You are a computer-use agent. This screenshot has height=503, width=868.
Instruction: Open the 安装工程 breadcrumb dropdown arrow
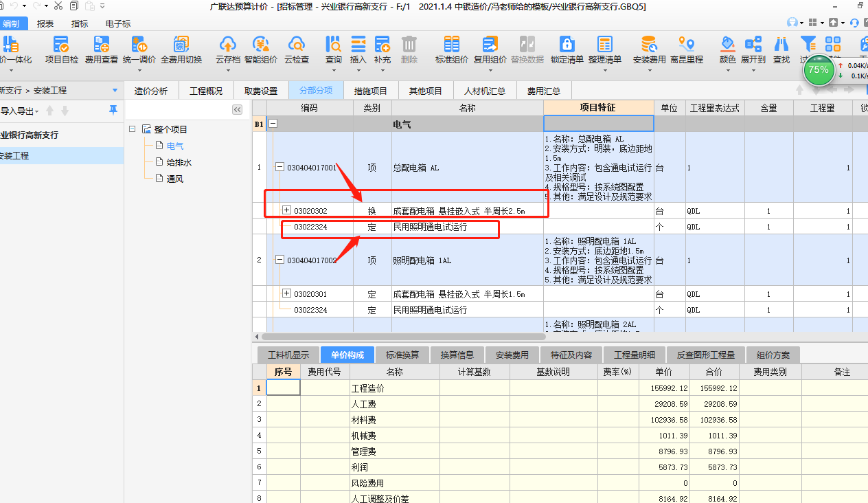pyautogui.click(x=115, y=90)
